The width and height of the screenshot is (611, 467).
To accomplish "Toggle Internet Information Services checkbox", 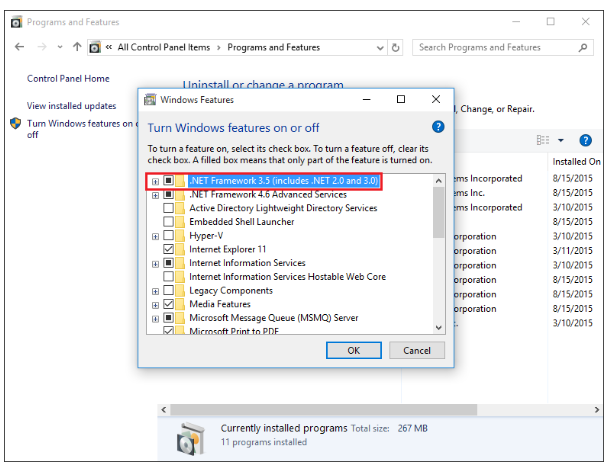I will [168, 263].
